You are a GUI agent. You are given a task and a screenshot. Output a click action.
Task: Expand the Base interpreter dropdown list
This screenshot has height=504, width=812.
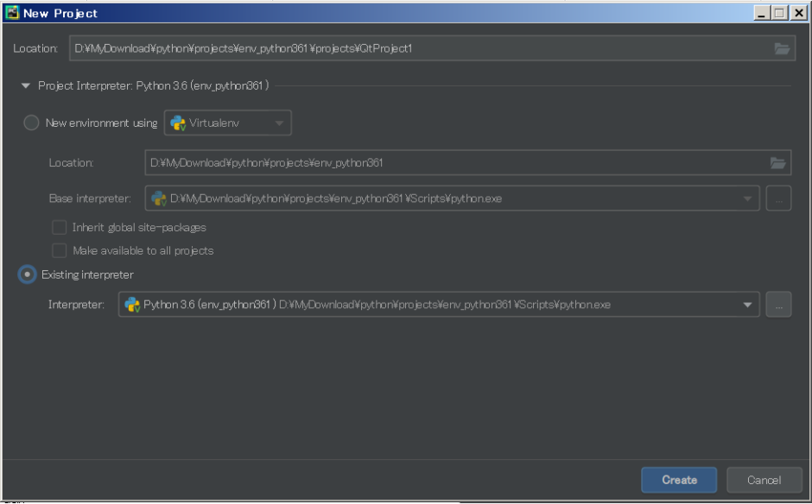tap(747, 198)
